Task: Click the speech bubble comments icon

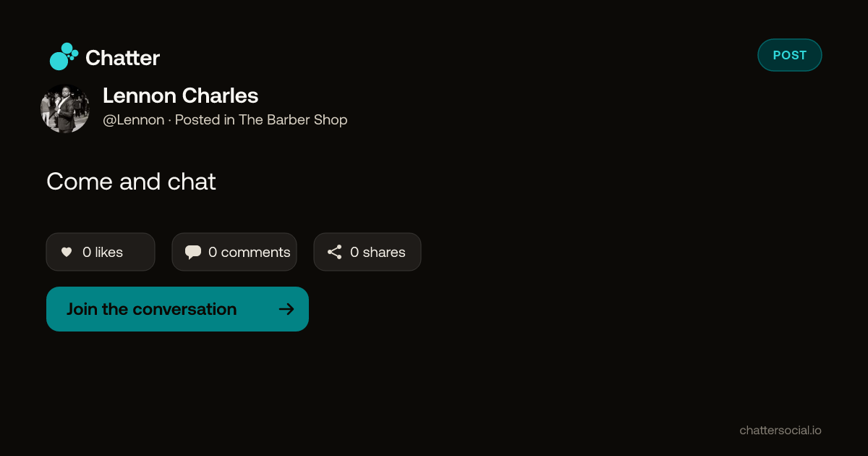Action: [193, 252]
